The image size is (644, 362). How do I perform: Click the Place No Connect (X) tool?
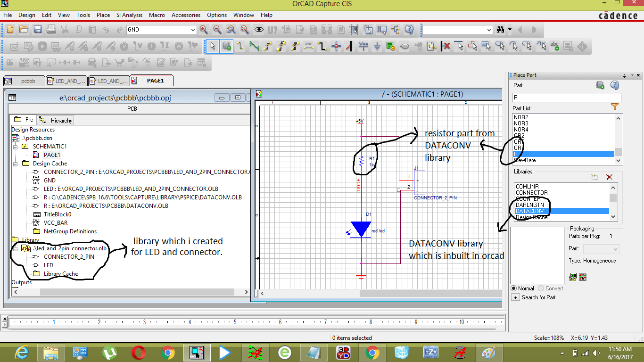point(446,47)
